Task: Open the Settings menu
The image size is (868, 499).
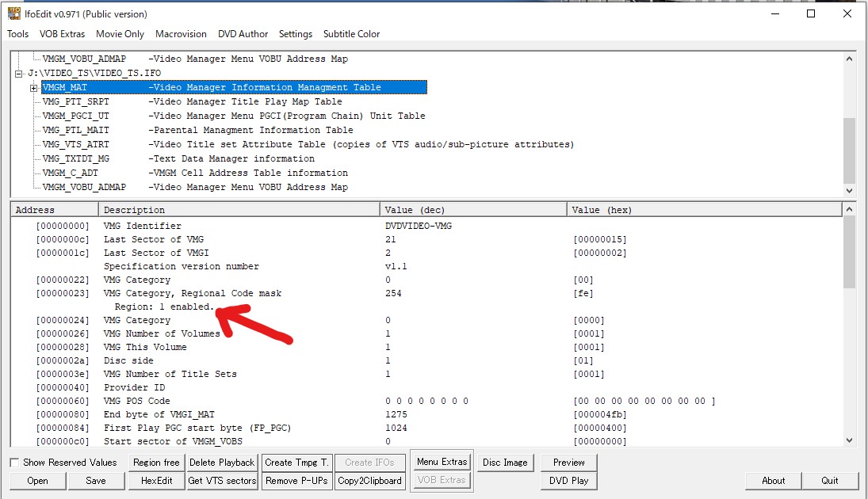Action: click(295, 34)
